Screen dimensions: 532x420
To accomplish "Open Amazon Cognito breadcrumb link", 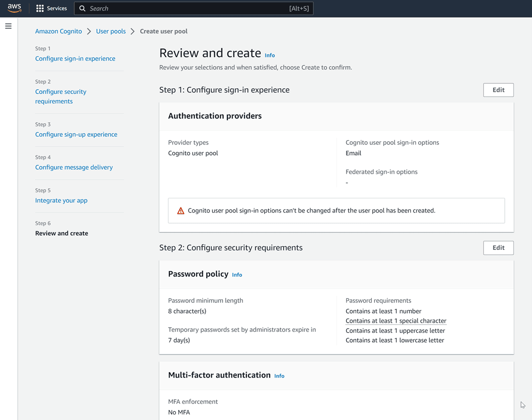I will tap(58, 31).
